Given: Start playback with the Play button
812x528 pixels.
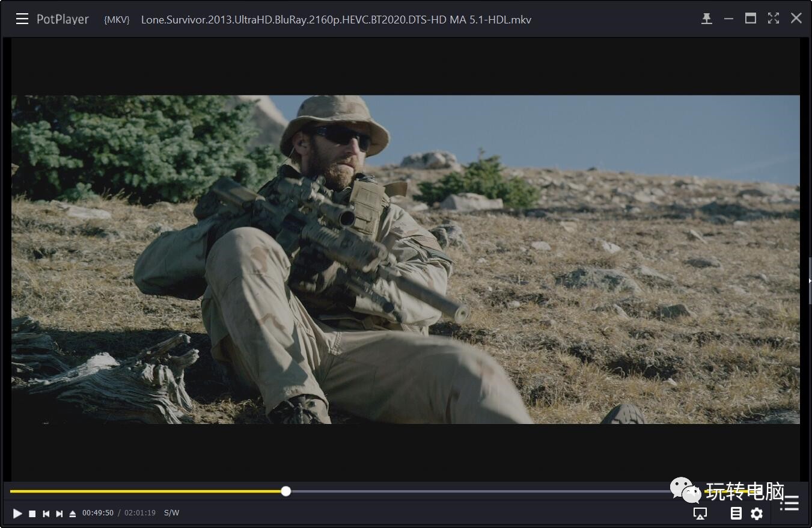Looking at the screenshot, I should pyautogui.click(x=17, y=514).
